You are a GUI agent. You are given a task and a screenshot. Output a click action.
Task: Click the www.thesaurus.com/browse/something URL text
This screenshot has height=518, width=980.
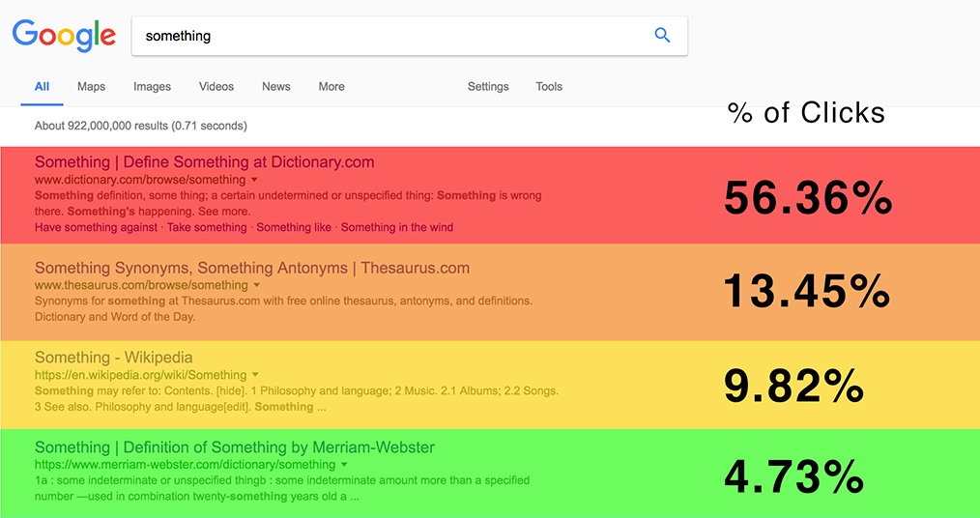point(141,285)
